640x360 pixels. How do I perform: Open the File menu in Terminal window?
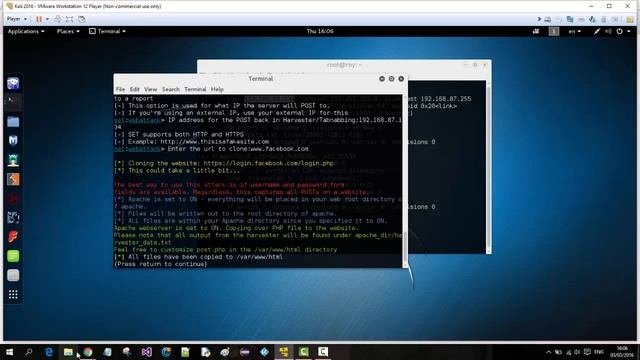(120, 89)
